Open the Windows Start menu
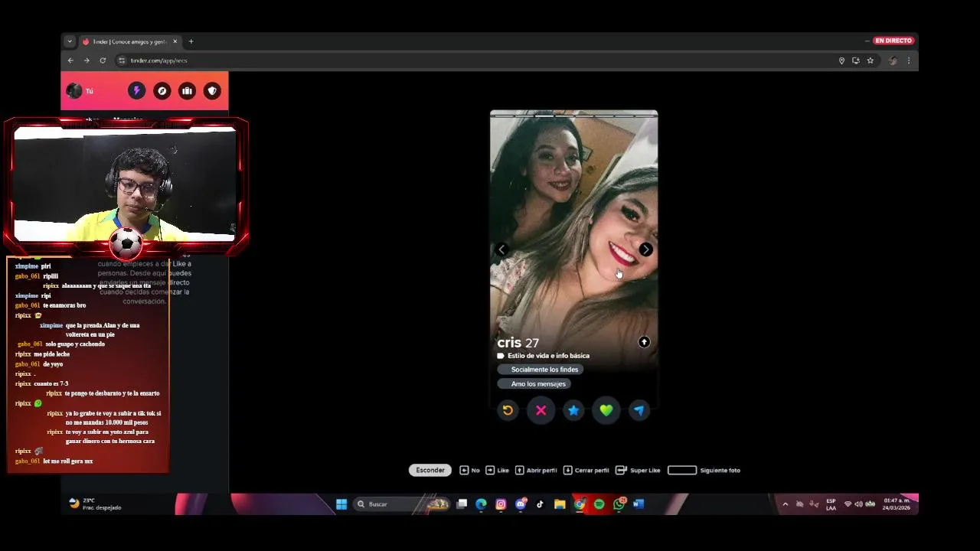 pos(341,504)
